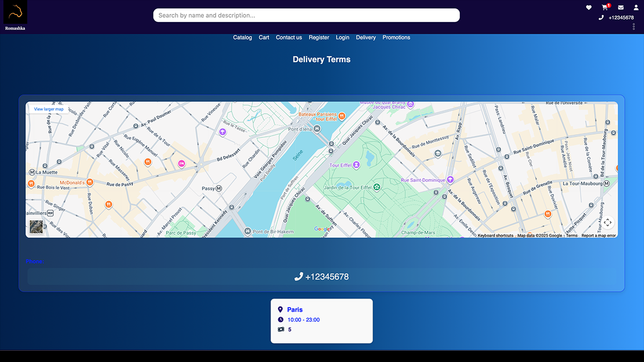The image size is (644, 362).
Task: Click the phone icon beside large number
Action: [299, 277]
